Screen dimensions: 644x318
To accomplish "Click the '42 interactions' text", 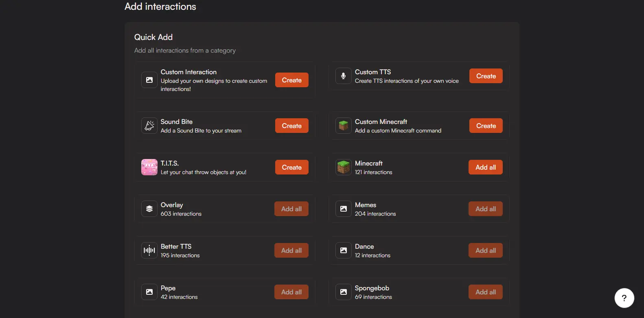I will (x=179, y=297).
